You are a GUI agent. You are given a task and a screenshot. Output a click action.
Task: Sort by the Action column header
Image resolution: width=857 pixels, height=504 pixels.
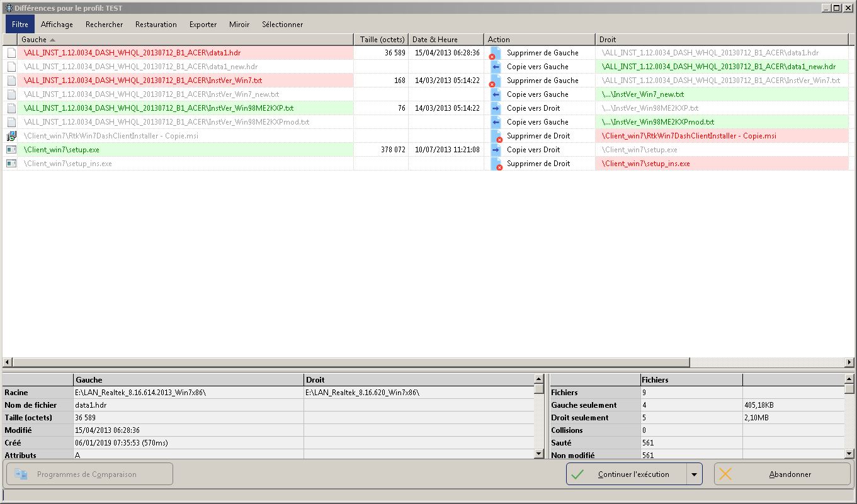[539, 40]
